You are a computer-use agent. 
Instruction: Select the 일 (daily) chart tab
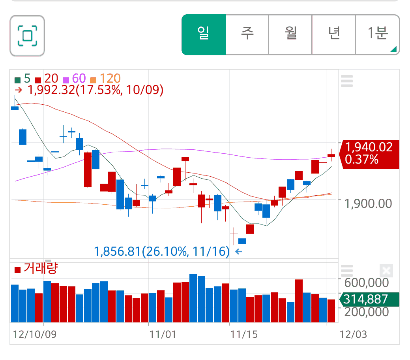pos(204,34)
